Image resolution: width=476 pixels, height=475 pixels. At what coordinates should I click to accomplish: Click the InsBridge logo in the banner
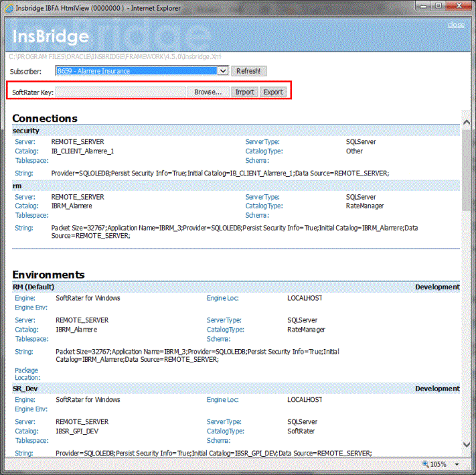[51, 37]
